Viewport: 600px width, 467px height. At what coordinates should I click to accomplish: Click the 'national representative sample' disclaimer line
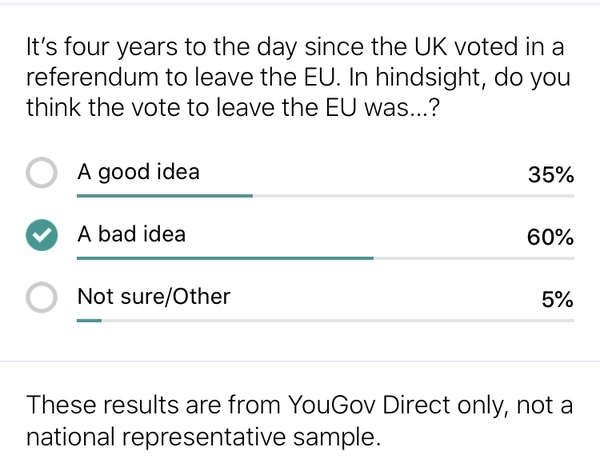point(204,437)
